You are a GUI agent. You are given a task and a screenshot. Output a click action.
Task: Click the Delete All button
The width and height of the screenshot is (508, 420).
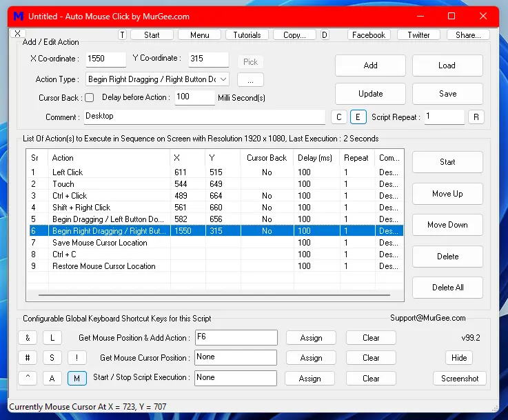(x=447, y=288)
